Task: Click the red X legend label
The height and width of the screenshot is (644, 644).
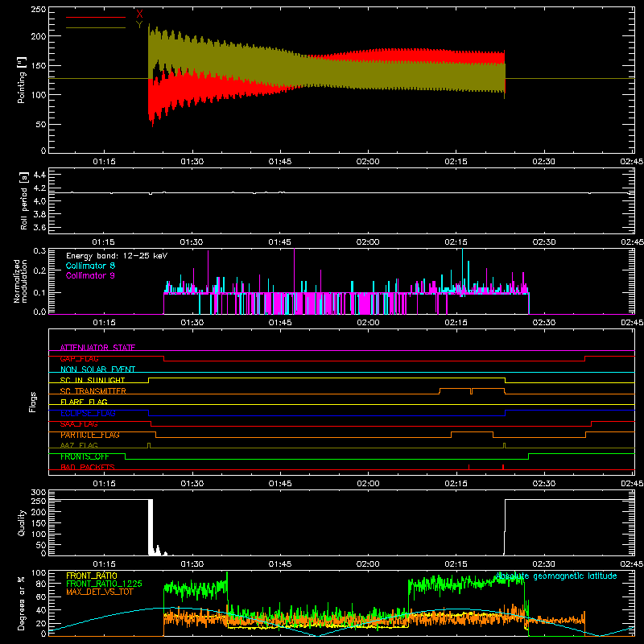Action: tap(139, 14)
